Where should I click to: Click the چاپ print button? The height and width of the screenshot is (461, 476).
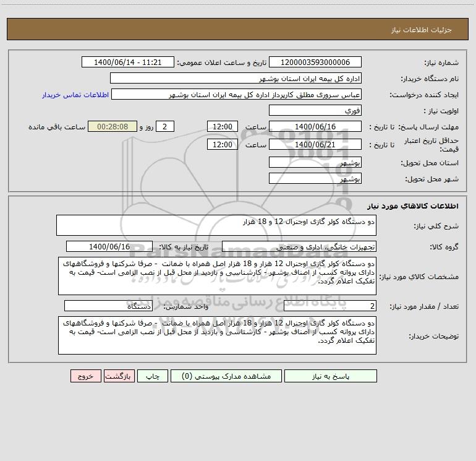(x=153, y=376)
